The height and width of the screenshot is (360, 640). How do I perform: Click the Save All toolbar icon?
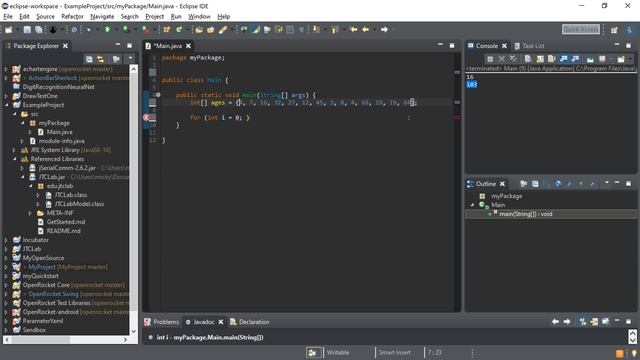point(38,30)
